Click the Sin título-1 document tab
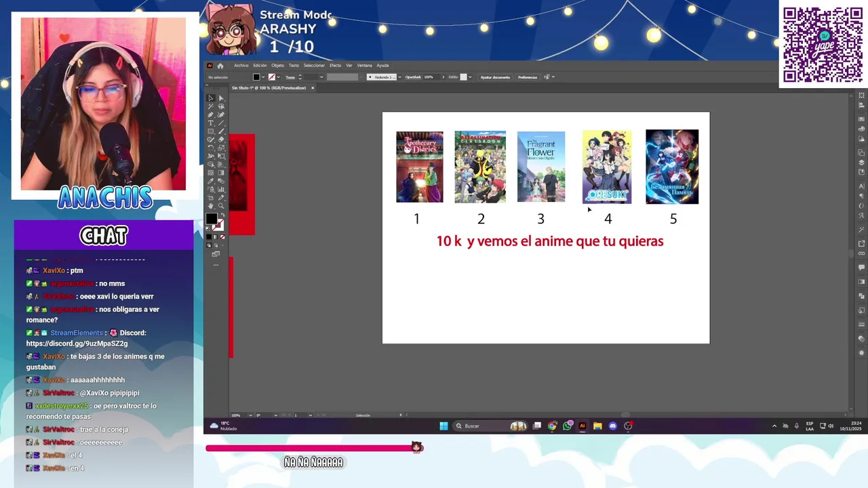The width and height of the screenshot is (868, 488). [269, 88]
